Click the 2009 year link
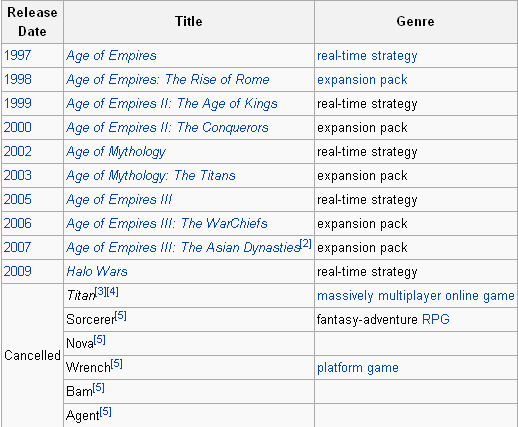 coord(17,271)
